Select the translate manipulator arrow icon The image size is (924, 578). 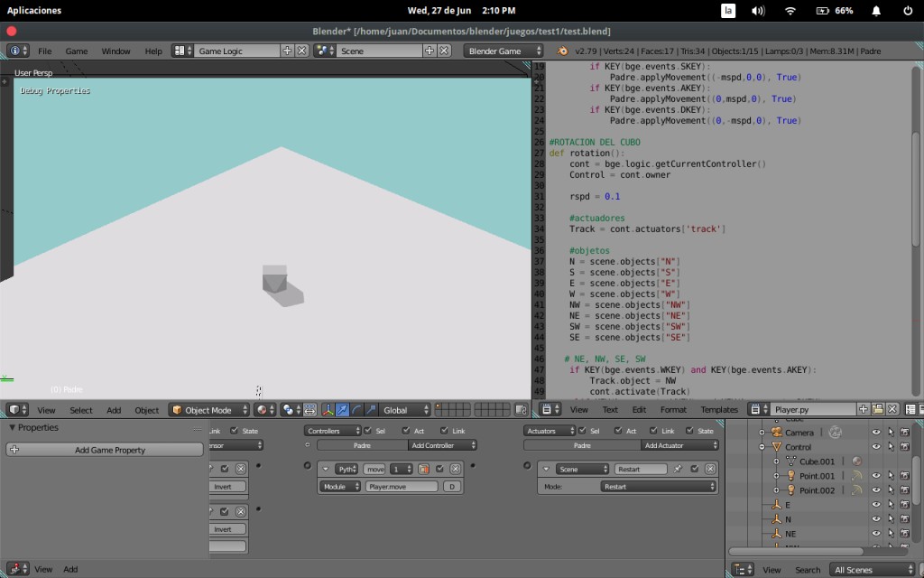tap(342, 410)
